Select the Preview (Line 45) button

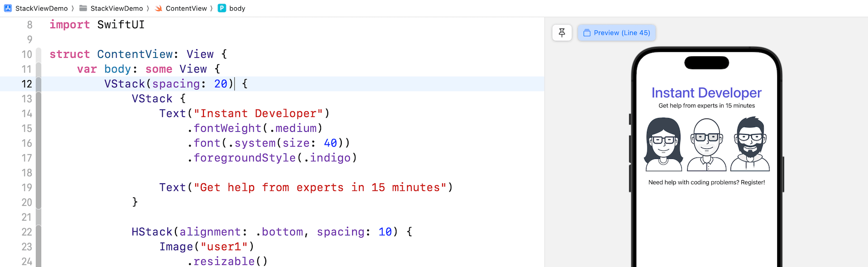617,33
